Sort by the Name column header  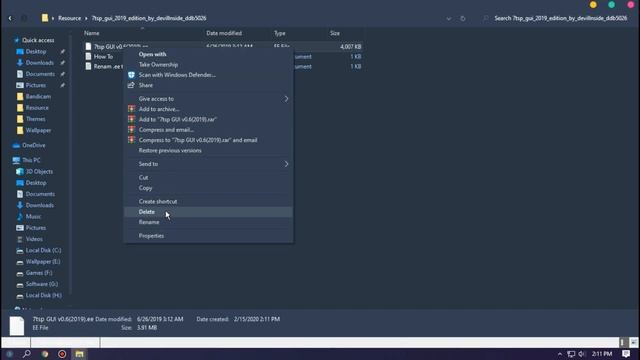point(92,33)
